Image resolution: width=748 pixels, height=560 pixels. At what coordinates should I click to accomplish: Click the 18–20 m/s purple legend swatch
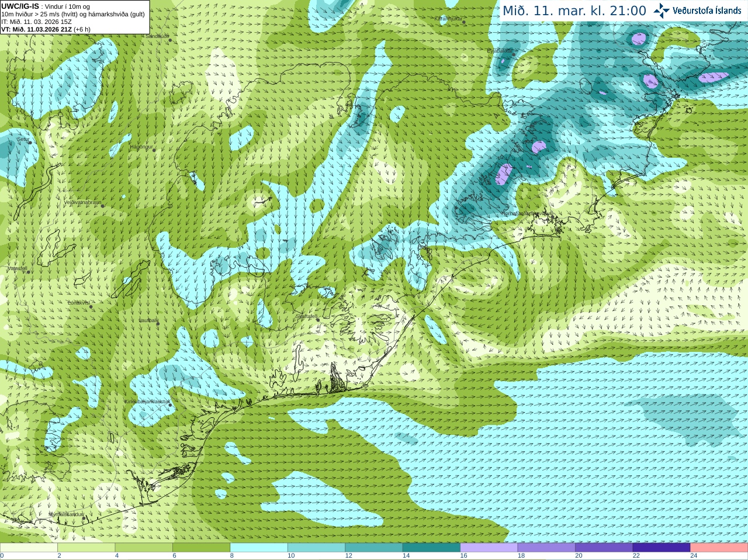(x=546, y=548)
